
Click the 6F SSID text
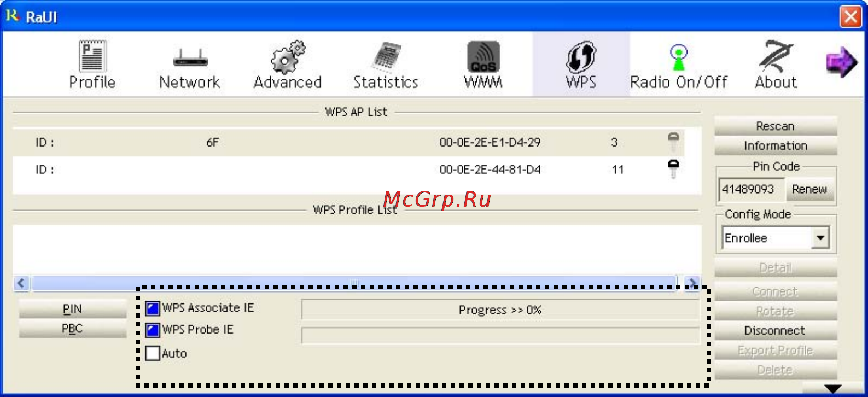(212, 142)
